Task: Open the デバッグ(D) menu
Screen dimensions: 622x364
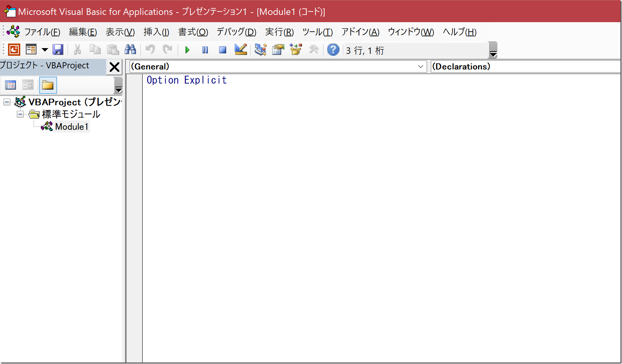Action: [x=237, y=32]
